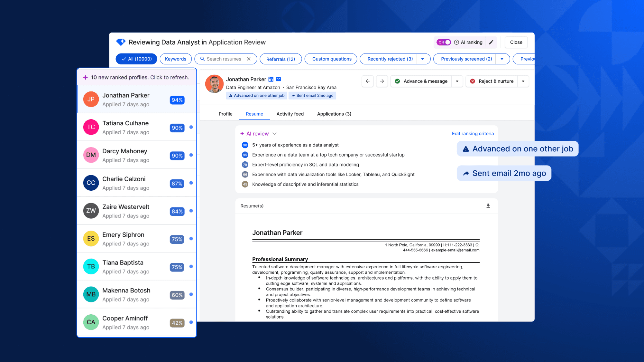This screenshot has height=362, width=644.
Task: Download Jonathan Parker's resume
Action: click(488, 205)
